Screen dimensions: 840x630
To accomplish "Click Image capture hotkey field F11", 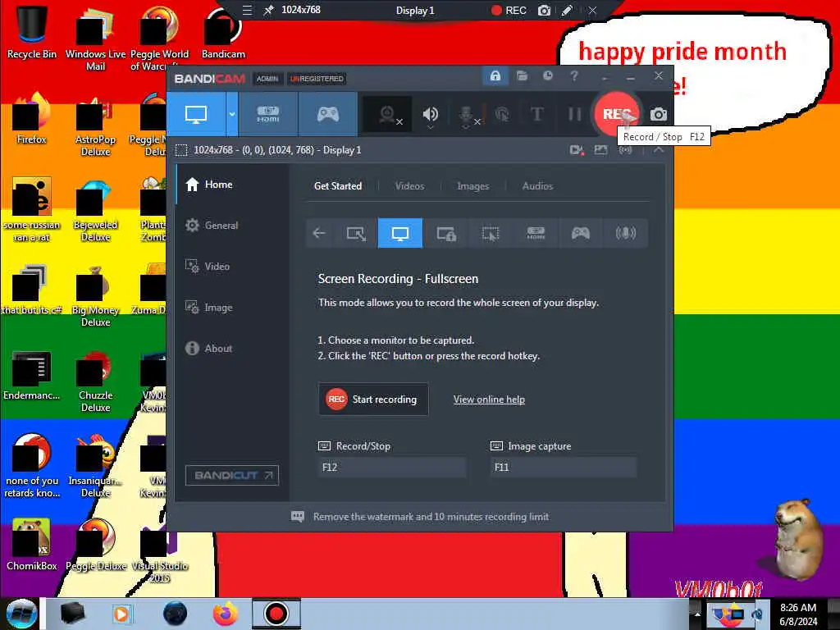I will [563, 467].
